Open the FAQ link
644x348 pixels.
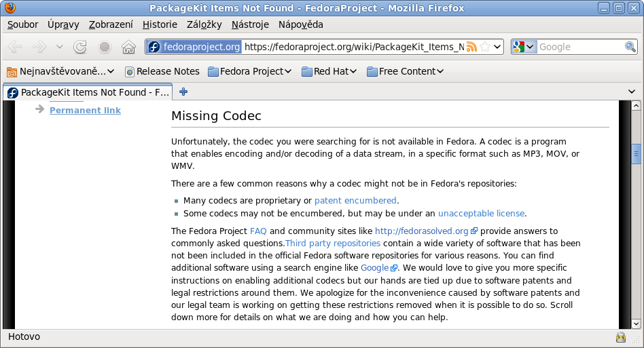(x=258, y=231)
